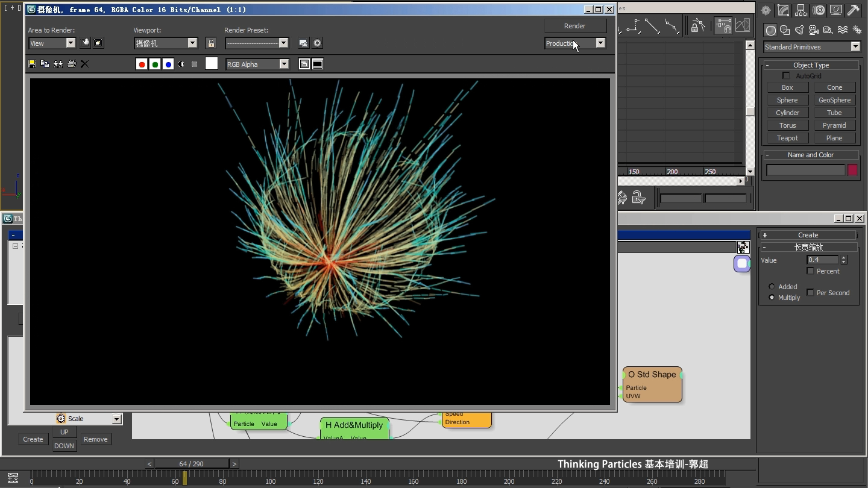Click the Render button
868x488 pixels.
point(575,26)
